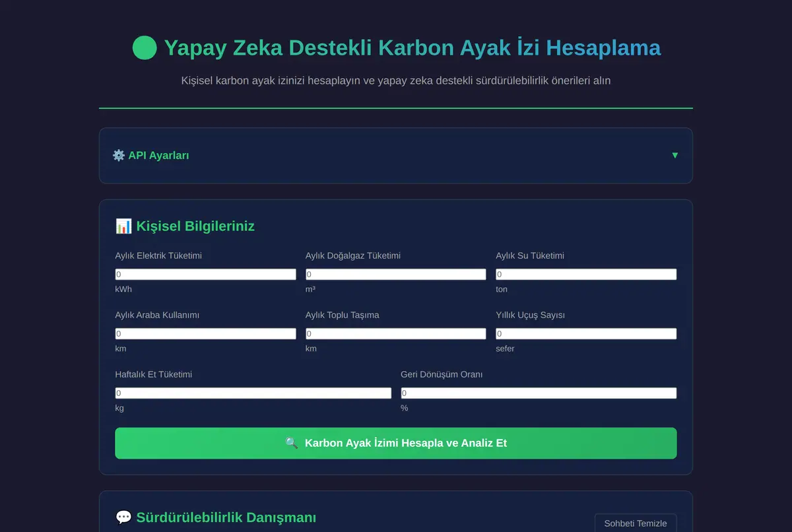Click the green circle icon in the title
This screenshot has width=792, height=532.
click(145, 48)
